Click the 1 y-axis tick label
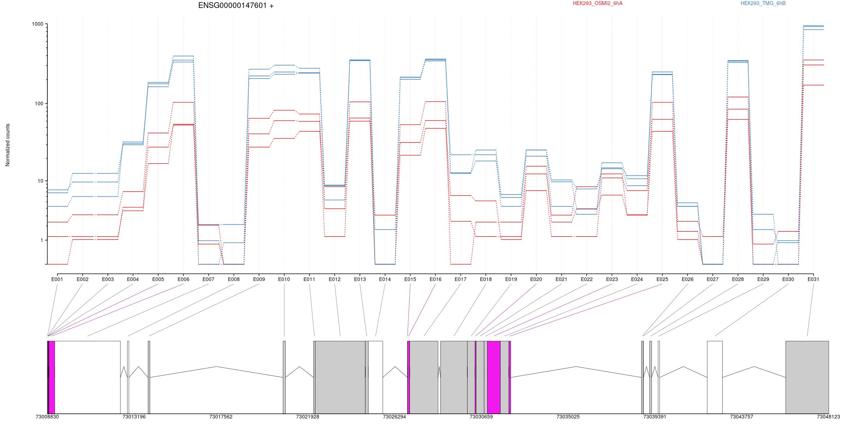 coord(42,240)
